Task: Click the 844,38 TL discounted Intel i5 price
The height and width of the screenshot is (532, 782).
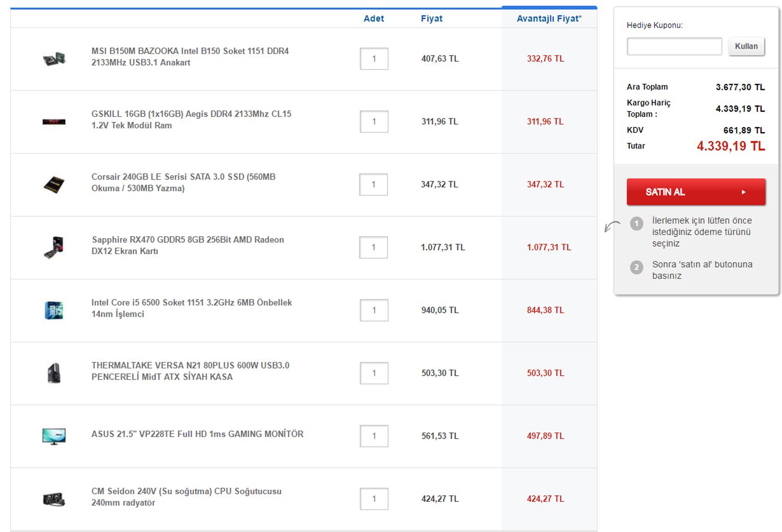Action: pyautogui.click(x=546, y=310)
